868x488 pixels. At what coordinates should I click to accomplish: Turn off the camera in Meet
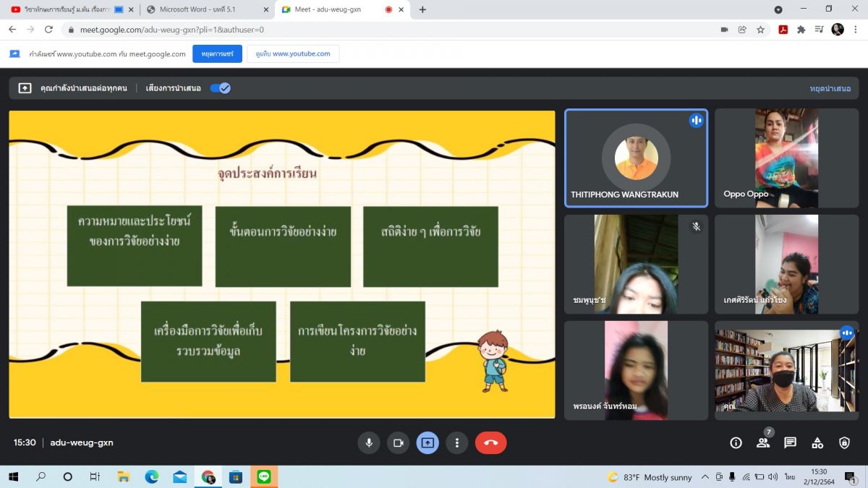coord(398,443)
